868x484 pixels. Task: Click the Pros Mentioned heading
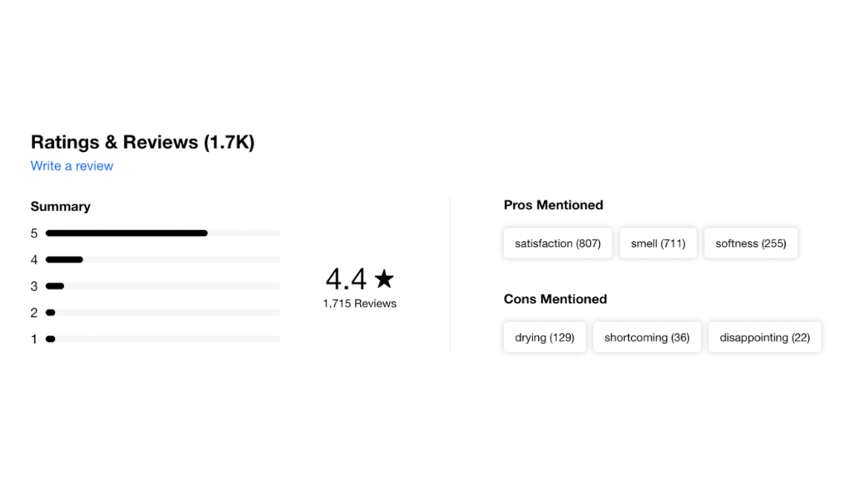click(x=553, y=205)
